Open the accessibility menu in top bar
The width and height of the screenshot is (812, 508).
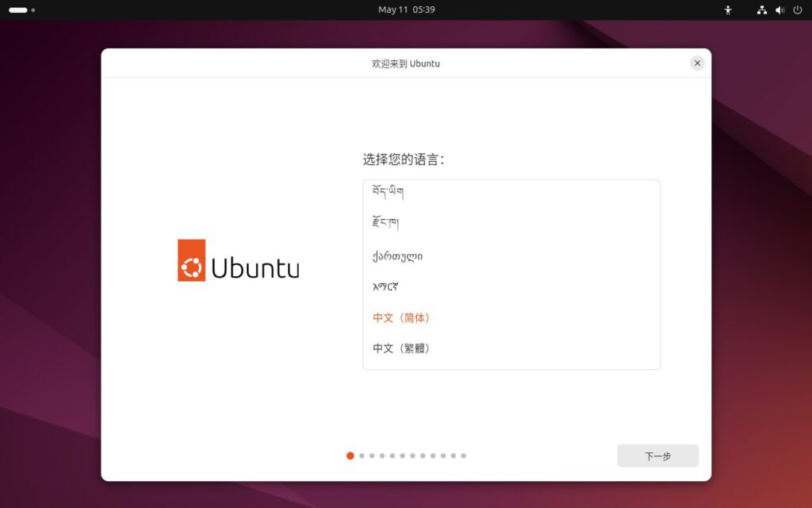(x=728, y=10)
